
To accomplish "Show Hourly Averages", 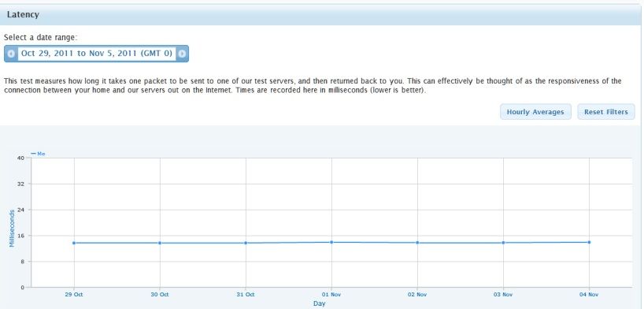I will [535, 112].
